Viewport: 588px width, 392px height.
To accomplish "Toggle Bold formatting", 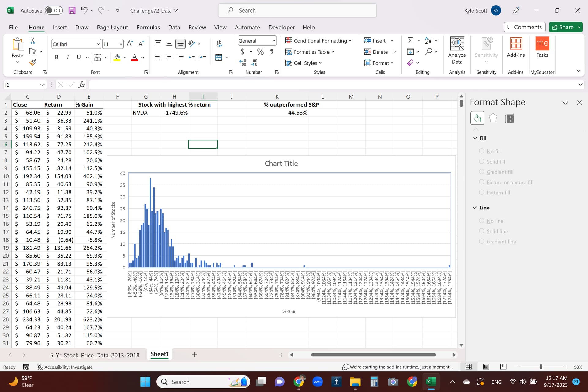I will click(x=57, y=57).
